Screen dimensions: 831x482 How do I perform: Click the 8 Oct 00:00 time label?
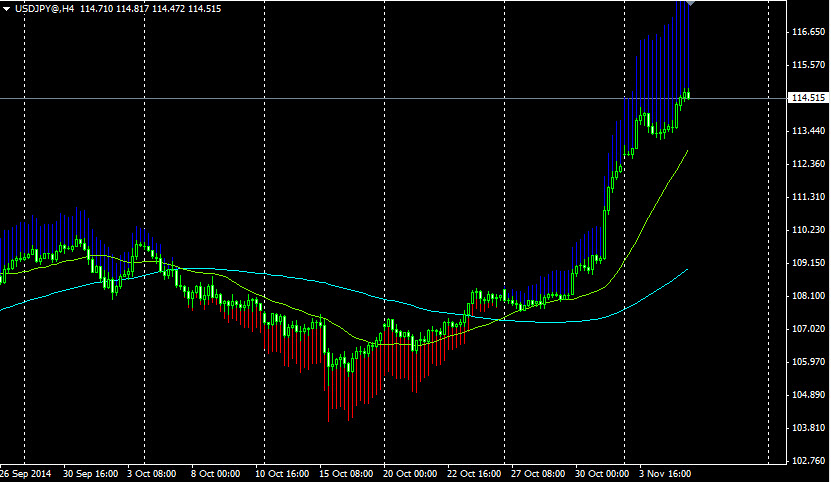click(215, 474)
